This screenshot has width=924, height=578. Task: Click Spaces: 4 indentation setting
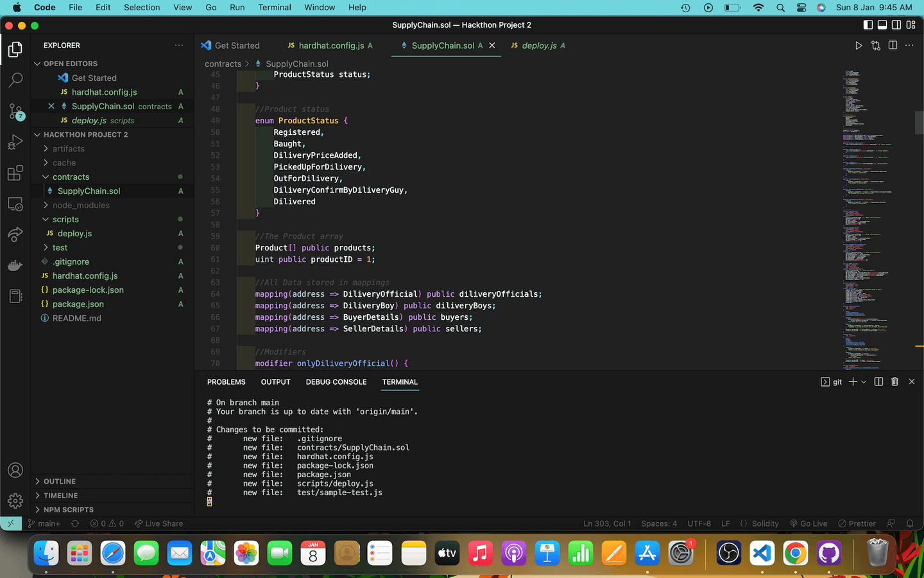(x=659, y=523)
